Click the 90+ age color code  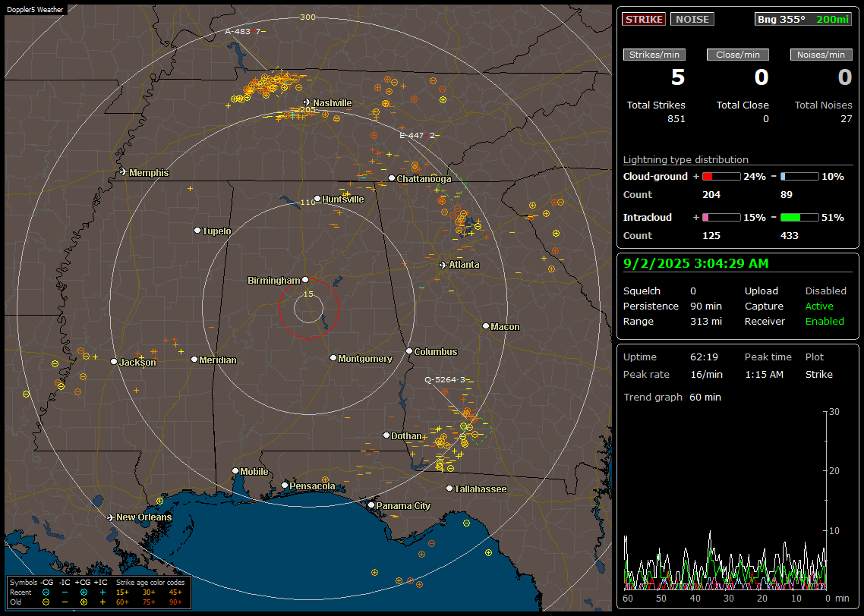pyautogui.click(x=175, y=602)
